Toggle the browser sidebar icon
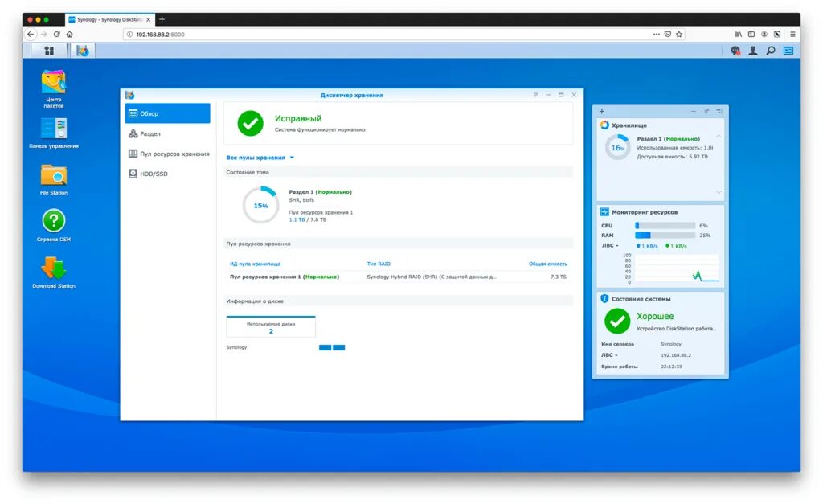This screenshot has height=504, width=823. (x=751, y=34)
